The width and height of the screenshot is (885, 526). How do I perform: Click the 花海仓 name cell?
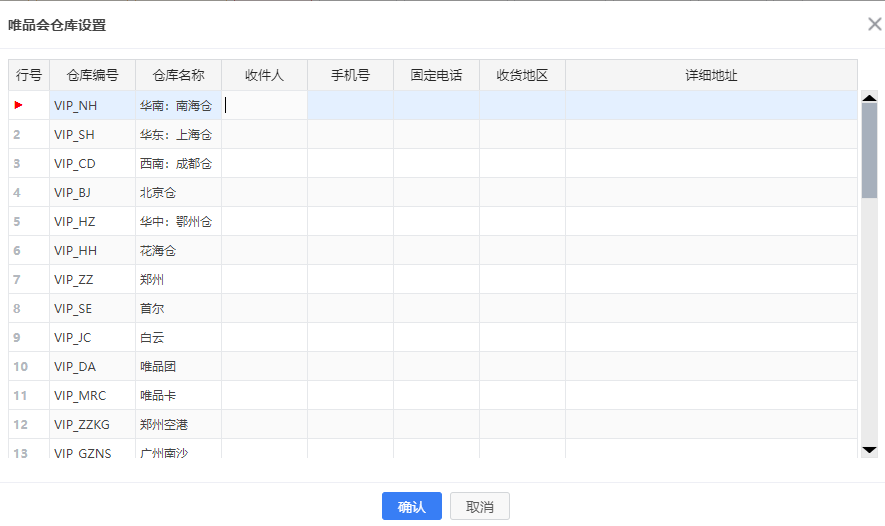pos(178,251)
